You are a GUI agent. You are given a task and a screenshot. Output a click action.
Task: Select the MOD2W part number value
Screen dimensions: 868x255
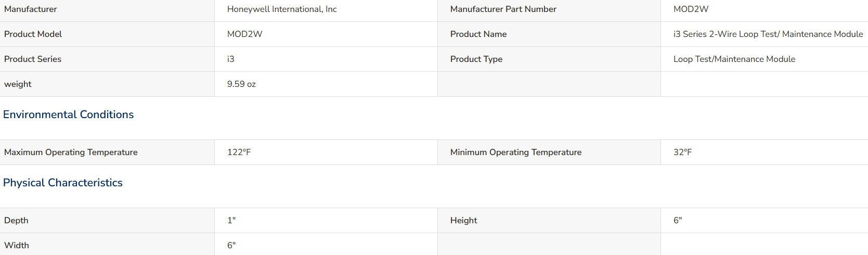pyautogui.click(x=691, y=9)
